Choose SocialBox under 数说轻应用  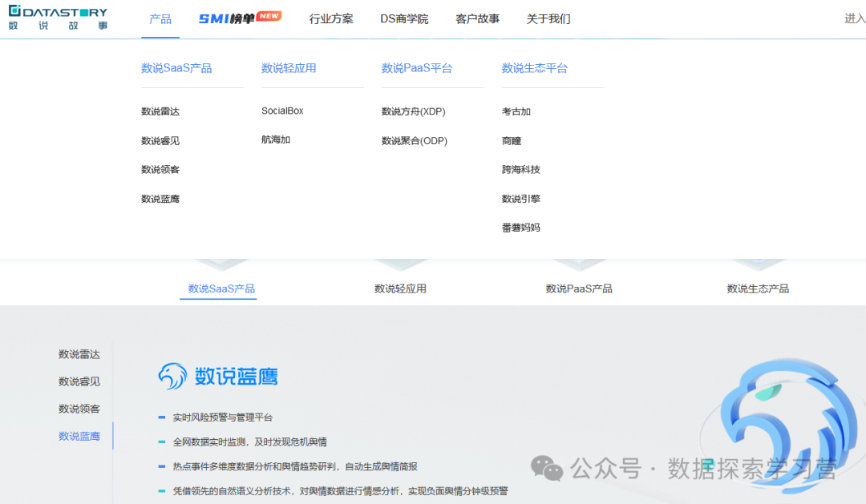[x=282, y=111]
